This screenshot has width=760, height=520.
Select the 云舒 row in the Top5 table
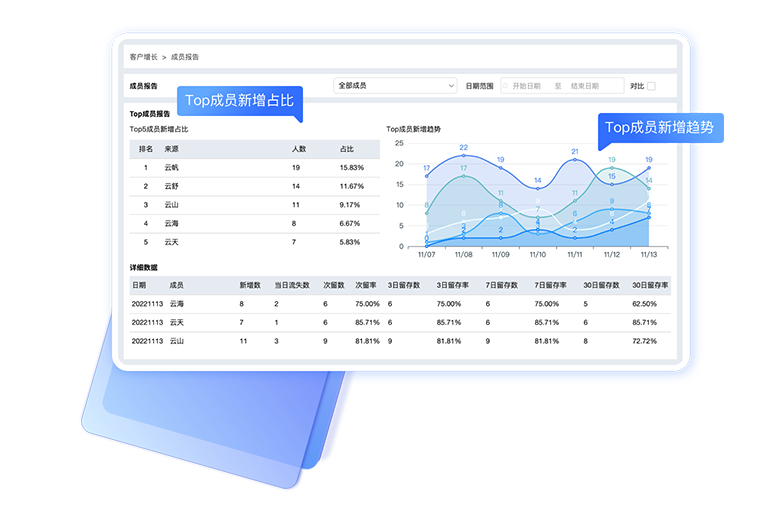click(x=254, y=186)
